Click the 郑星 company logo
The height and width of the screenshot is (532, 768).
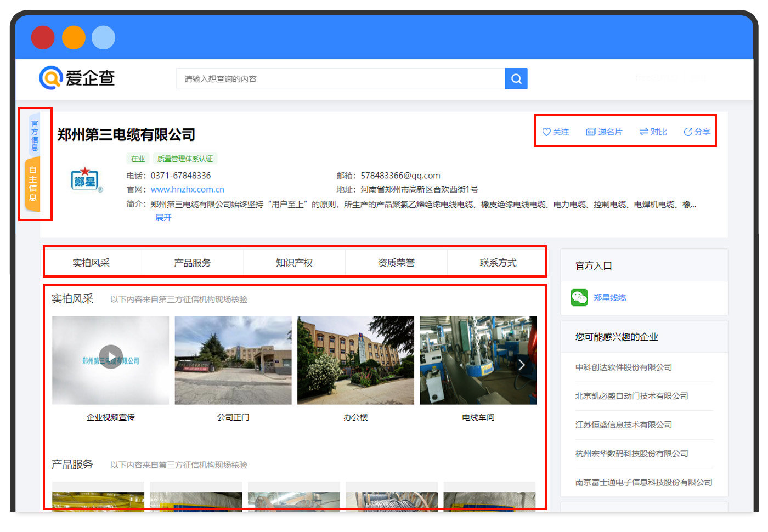pos(87,179)
